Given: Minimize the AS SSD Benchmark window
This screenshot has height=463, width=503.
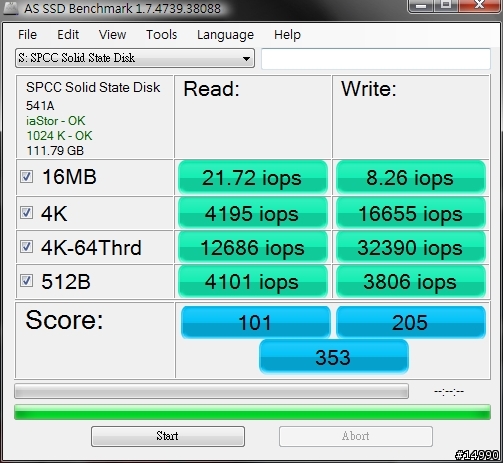Looking at the screenshot, I should [x=421, y=6].
